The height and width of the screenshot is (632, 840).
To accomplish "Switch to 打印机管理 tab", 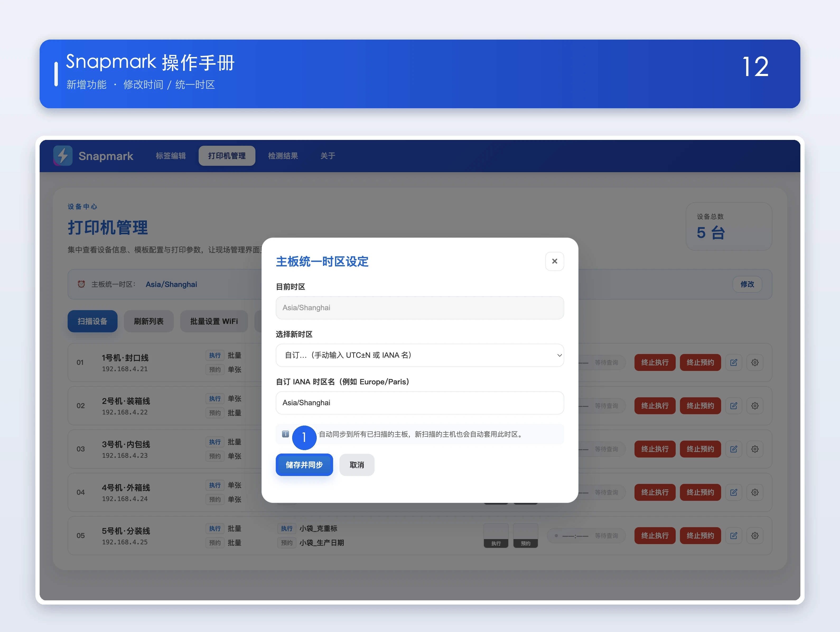I will pyautogui.click(x=227, y=156).
